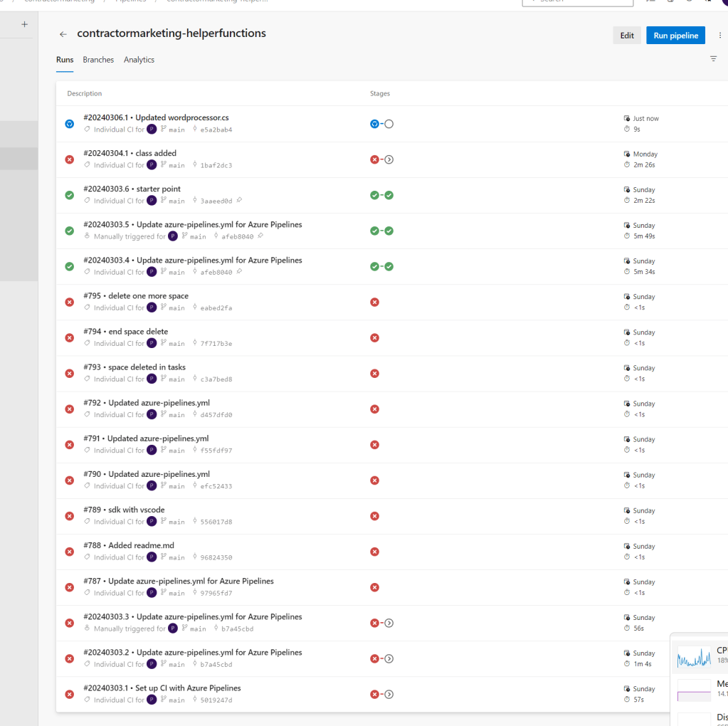
Task: Click first running stage icon for #20240306.1
Action: tap(374, 124)
